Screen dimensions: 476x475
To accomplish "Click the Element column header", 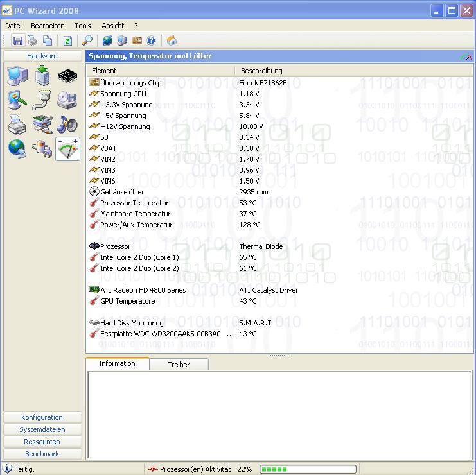I will (x=161, y=71).
